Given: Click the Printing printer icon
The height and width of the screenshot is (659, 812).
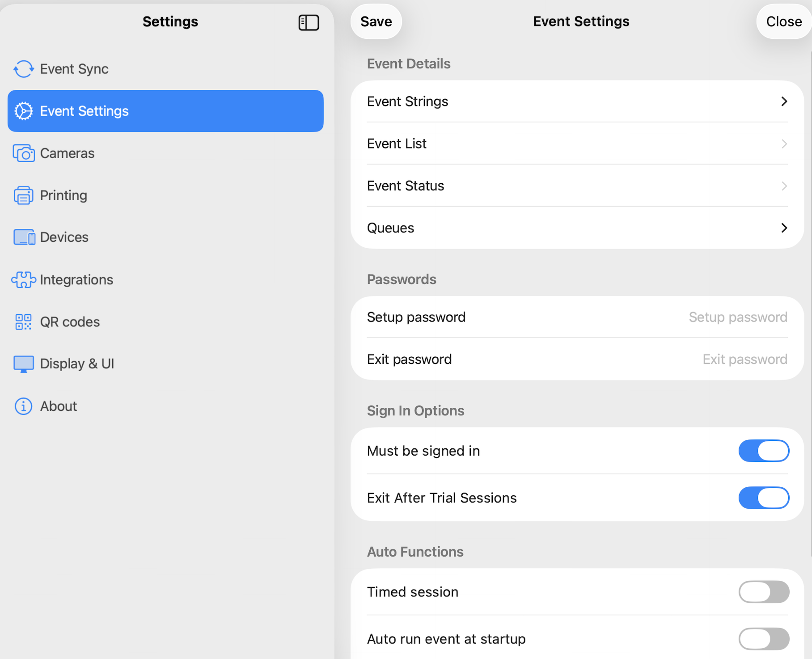Looking at the screenshot, I should [24, 195].
